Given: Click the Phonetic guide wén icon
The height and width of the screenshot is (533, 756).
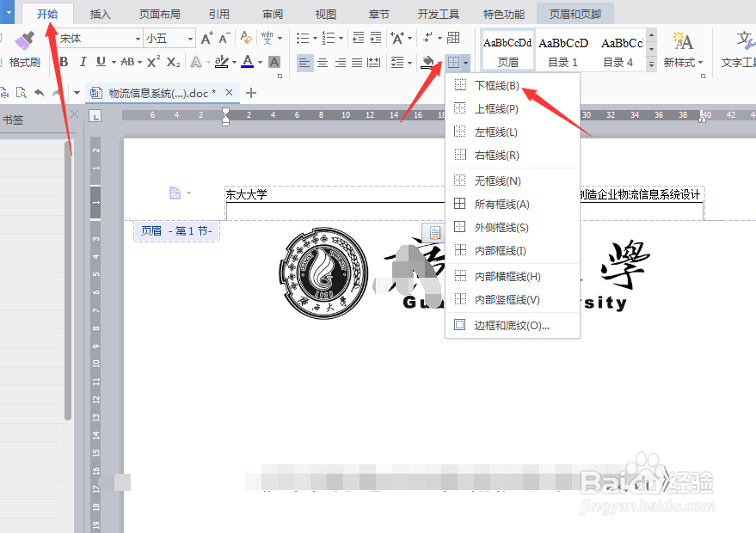Looking at the screenshot, I should [x=267, y=38].
